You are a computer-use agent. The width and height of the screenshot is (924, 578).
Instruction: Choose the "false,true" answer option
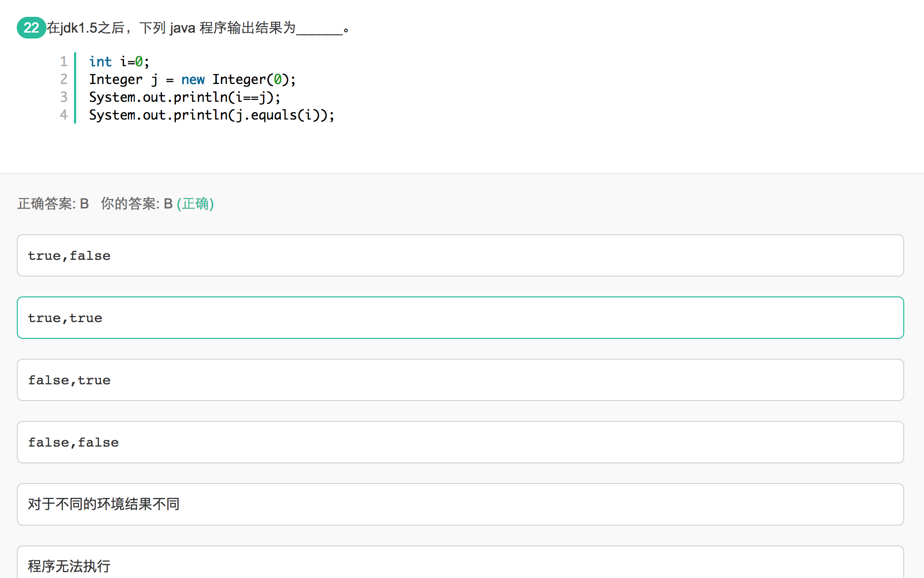tap(460, 380)
